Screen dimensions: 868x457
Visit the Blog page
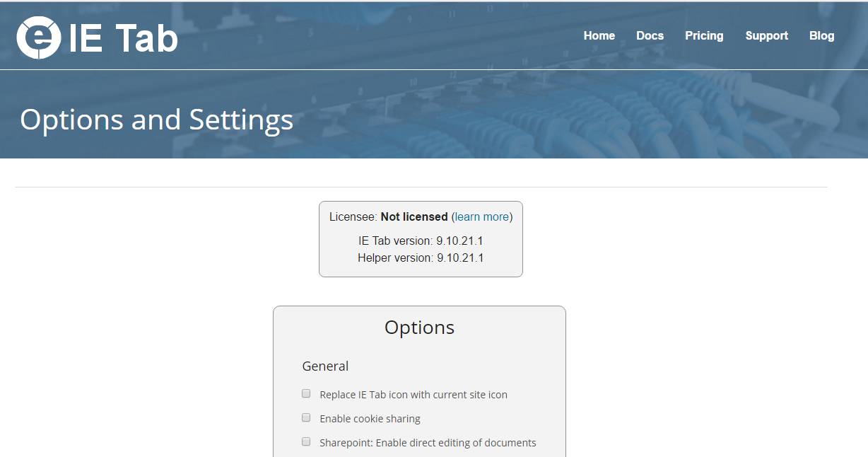[x=821, y=35]
